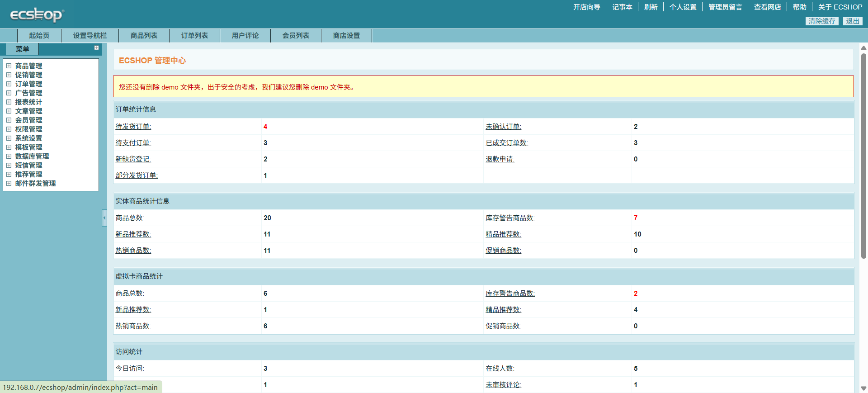The image size is (868, 393).
Task: Click the ECSHOP 管理中心 heading link
Action: (x=152, y=61)
